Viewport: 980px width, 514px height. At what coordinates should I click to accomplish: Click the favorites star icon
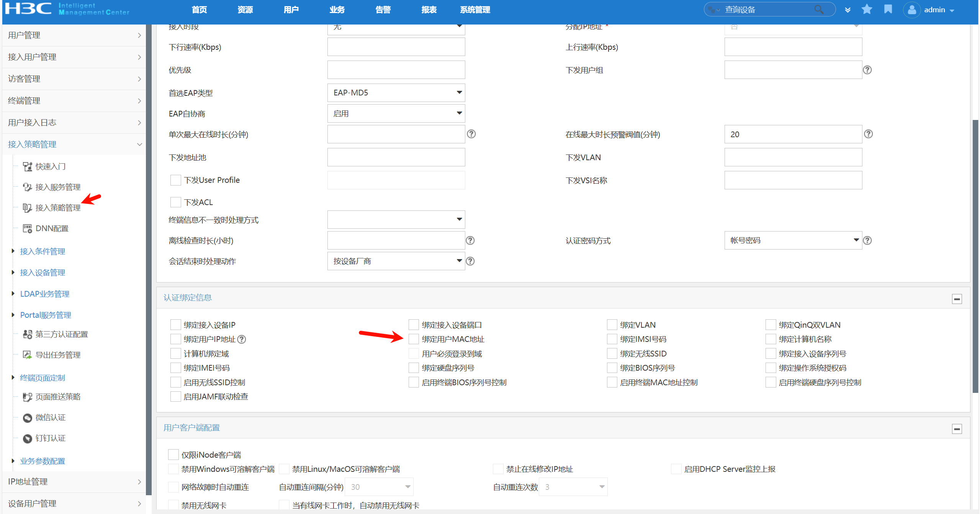pyautogui.click(x=867, y=9)
